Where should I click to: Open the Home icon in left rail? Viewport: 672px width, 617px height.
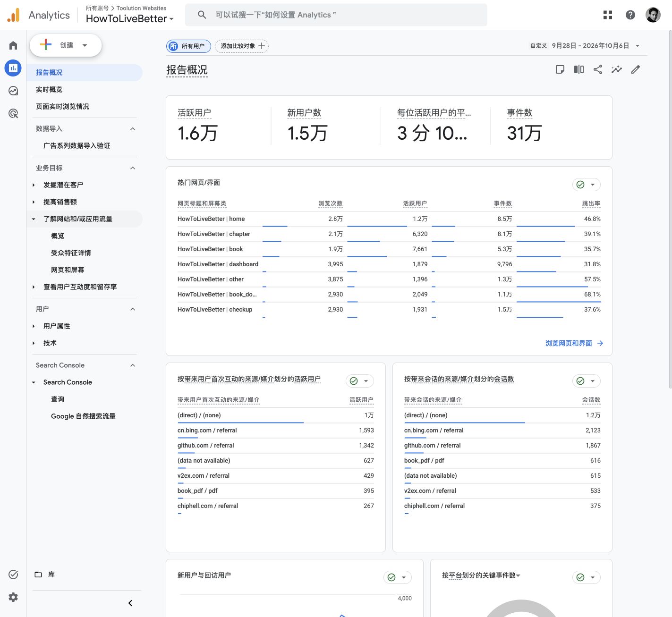tap(13, 45)
